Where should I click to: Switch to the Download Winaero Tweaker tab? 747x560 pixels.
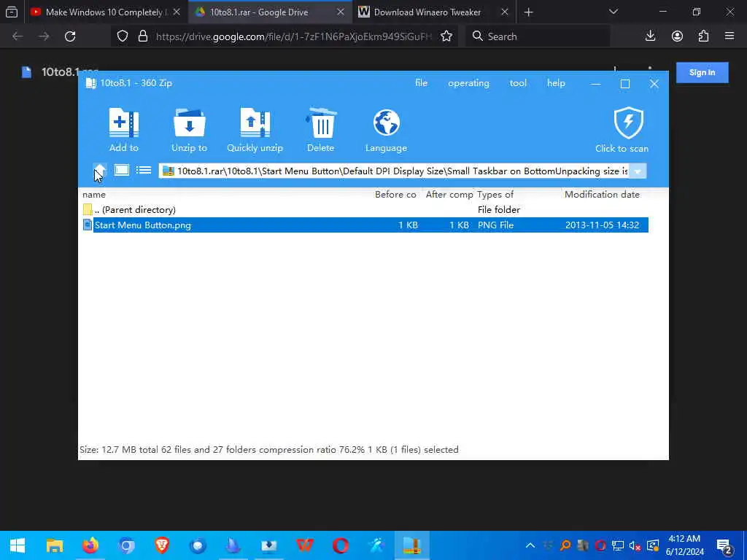[427, 12]
